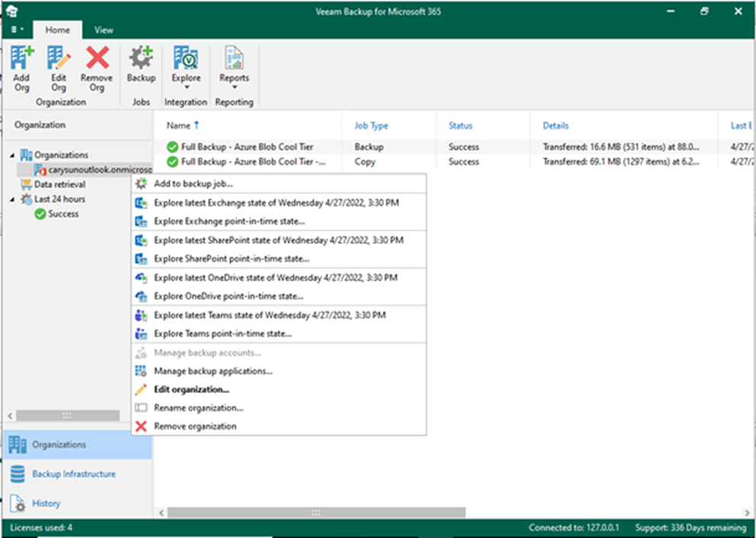Open the quick menu dropdown arrow in title area

pyautogui.click(x=21, y=30)
